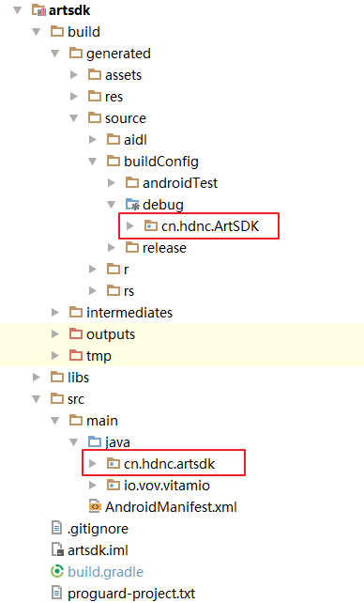
Task: Click the generated folder icon
Action: point(76,53)
